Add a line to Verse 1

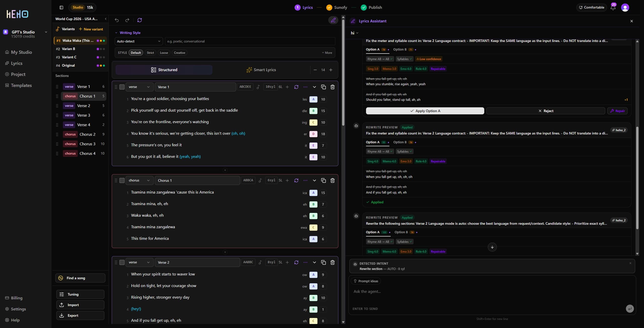[x=287, y=87]
